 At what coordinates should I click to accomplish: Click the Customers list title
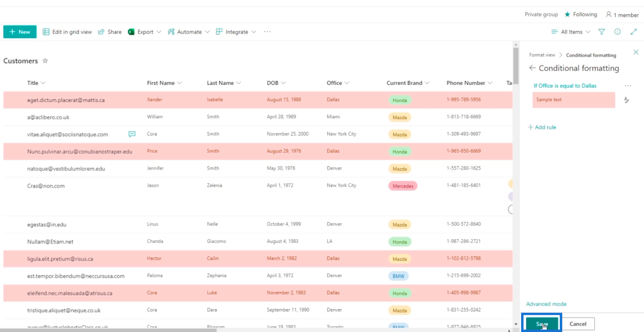tap(21, 61)
